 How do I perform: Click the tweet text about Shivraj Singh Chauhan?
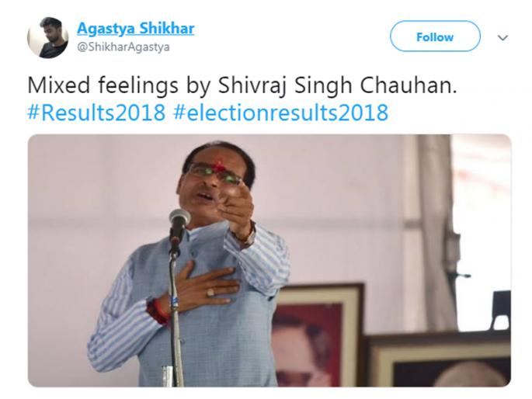pos(242,85)
